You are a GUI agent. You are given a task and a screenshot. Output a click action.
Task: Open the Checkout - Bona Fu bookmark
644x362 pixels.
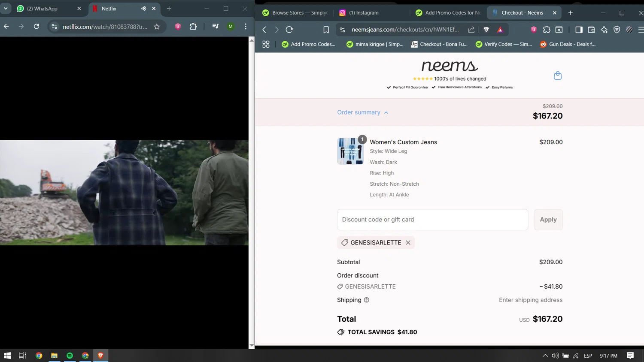(439, 44)
